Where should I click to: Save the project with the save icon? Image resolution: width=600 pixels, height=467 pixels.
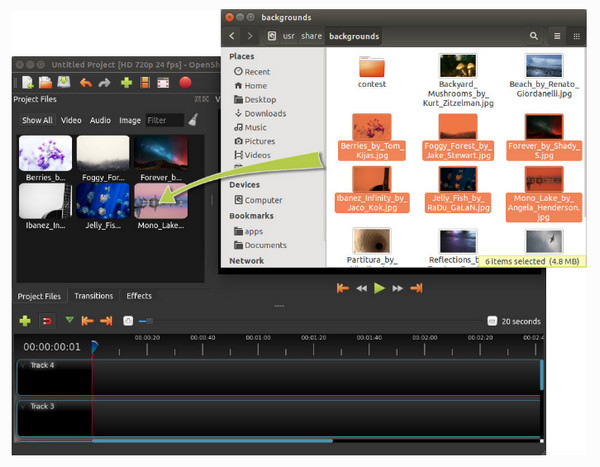pos(64,82)
